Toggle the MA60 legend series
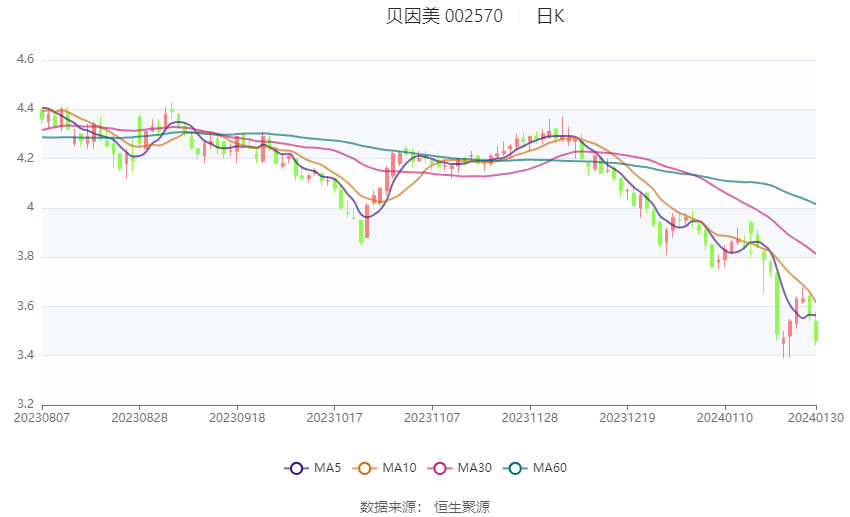850x517 pixels. click(x=535, y=468)
